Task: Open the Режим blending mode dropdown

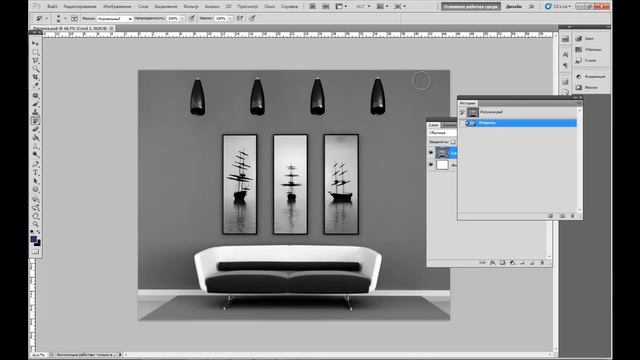Action: (x=115, y=19)
